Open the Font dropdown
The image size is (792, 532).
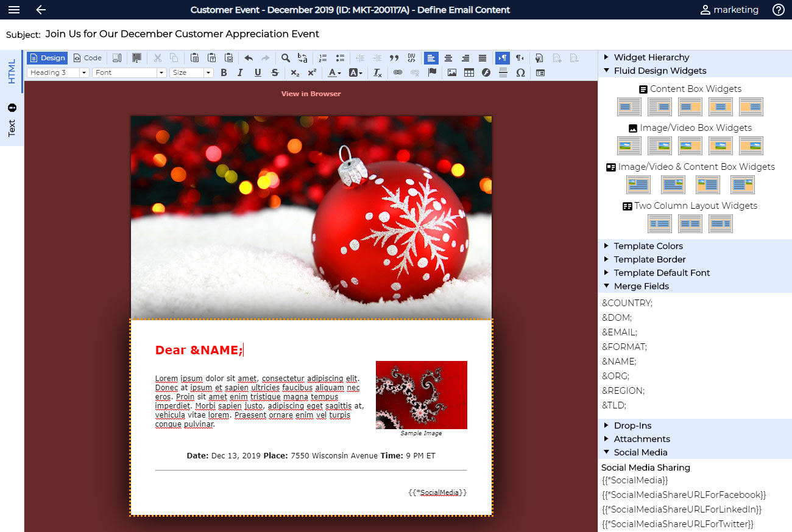click(x=129, y=72)
